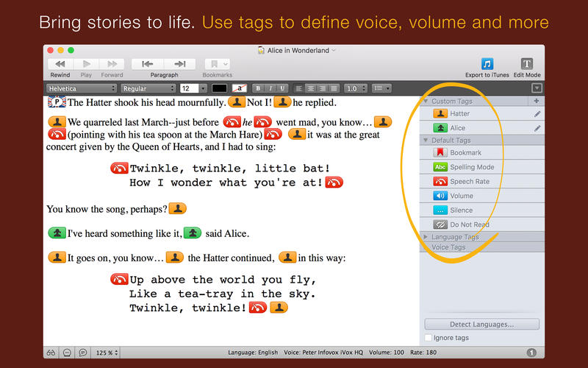
Task: Align text right
Action: pyautogui.click(x=322, y=88)
